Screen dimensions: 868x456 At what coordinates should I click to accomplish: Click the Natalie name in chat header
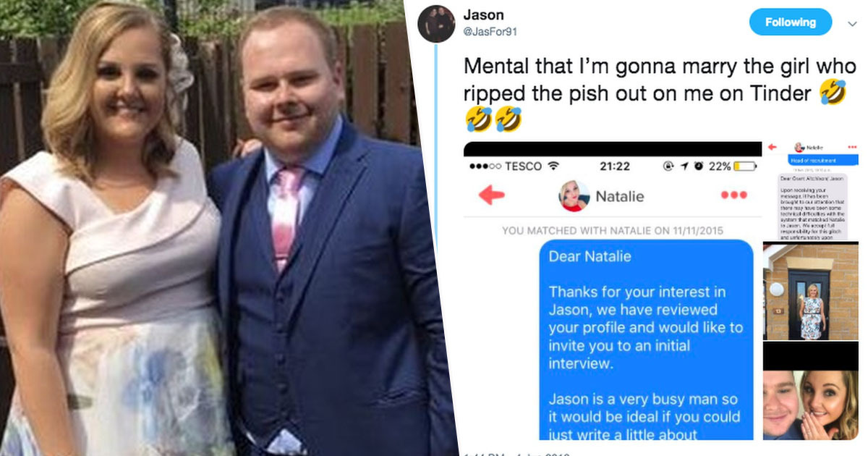point(619,196)
